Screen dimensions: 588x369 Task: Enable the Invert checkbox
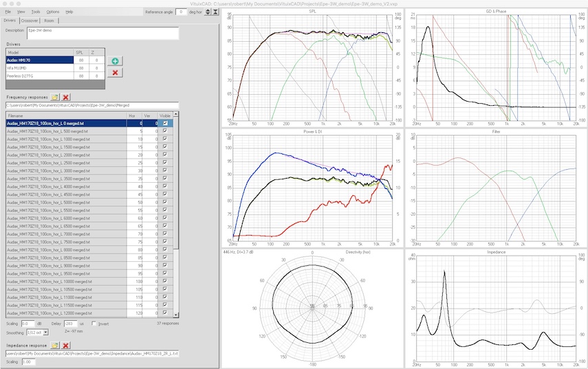click(94, 323)
